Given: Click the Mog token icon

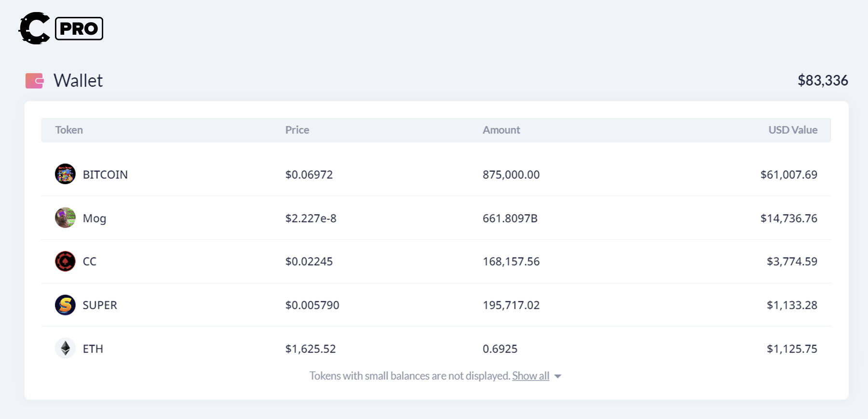Looking at the screenshot, I should [x=65, y=218].
